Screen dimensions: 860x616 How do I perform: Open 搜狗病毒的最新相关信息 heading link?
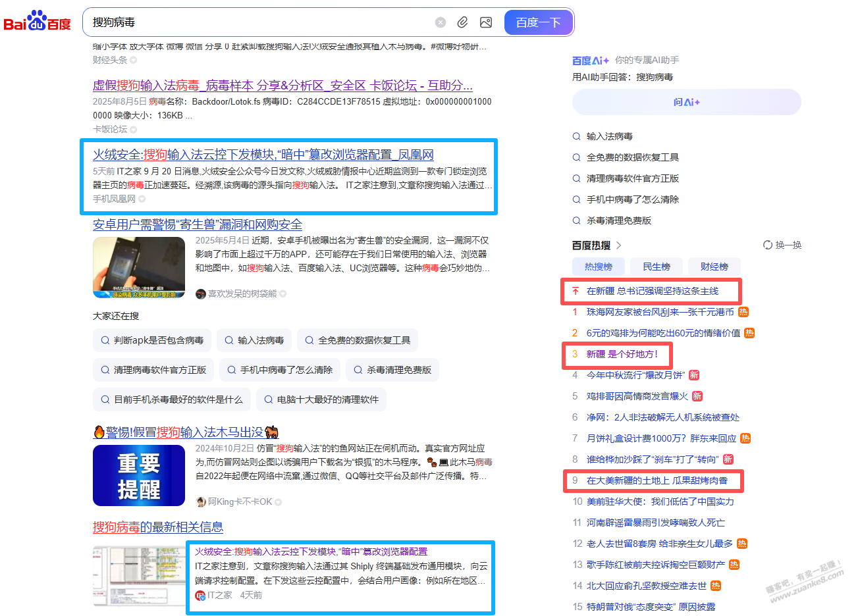(x=158, y=527)
